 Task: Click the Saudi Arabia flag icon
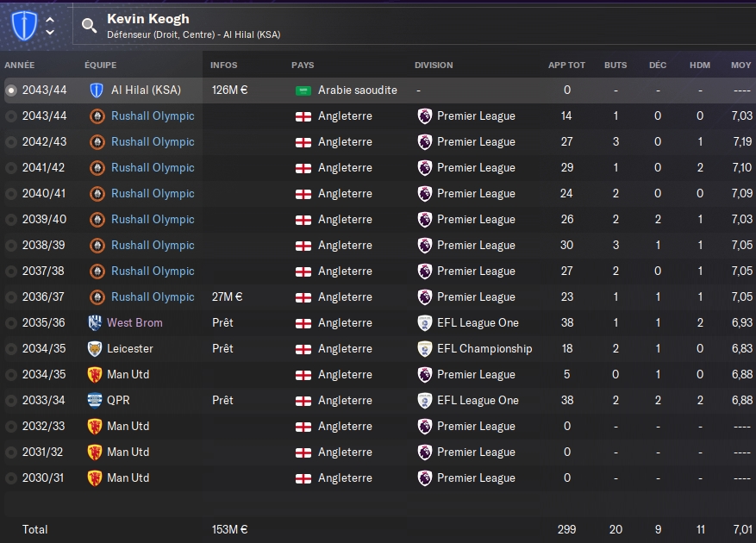click(303, 90)
